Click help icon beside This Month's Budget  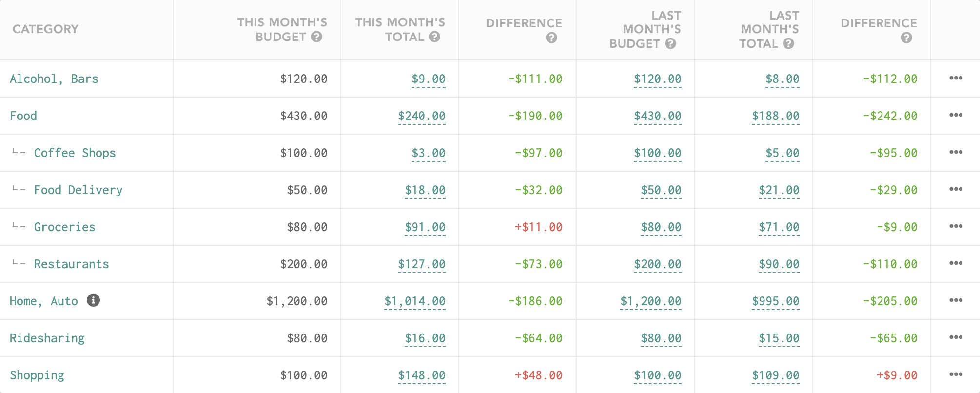pyautogui.click(x=317, y=37)
